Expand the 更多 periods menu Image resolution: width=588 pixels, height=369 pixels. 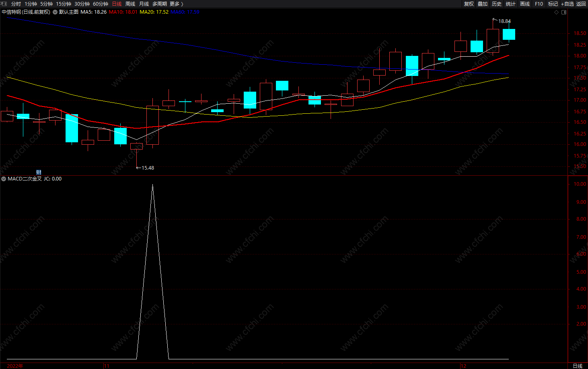pyautogui.click(x=176, y=4)
